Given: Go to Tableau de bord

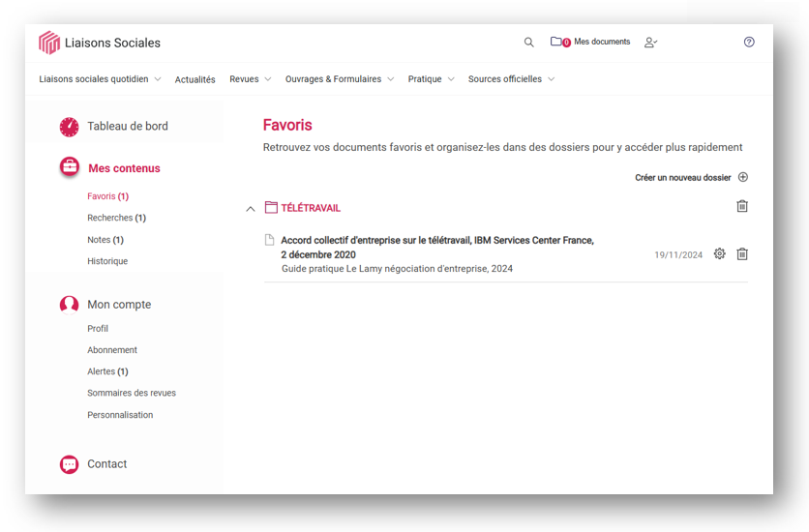Looking at the screenshot, I should coord(128,127).
